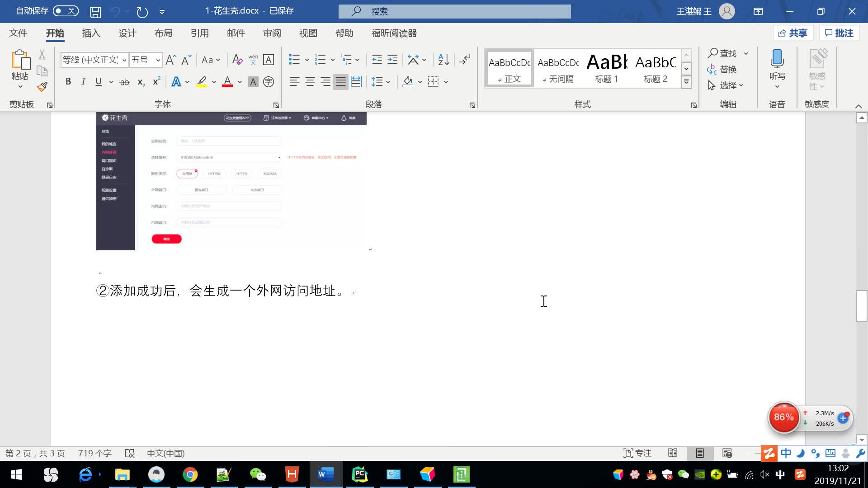
Task: Apply strikethrough formatting
Action: 124,82
